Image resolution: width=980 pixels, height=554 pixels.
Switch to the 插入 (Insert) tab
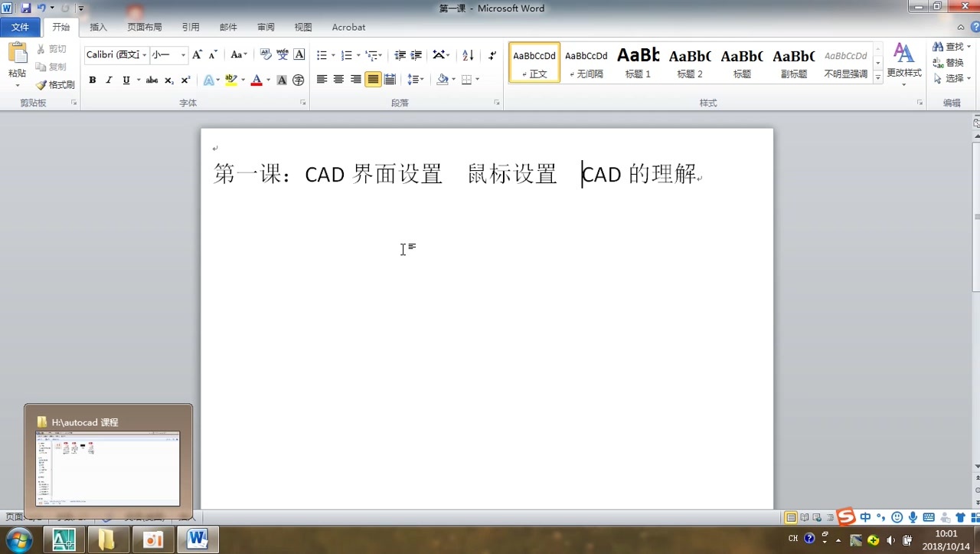[x=98, y=27]
